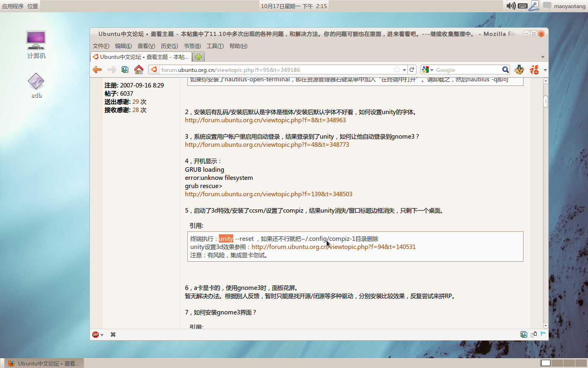Click the translate page icon in navigation toolbar
This screenshot has width=588, height=368.
[125, 70]
